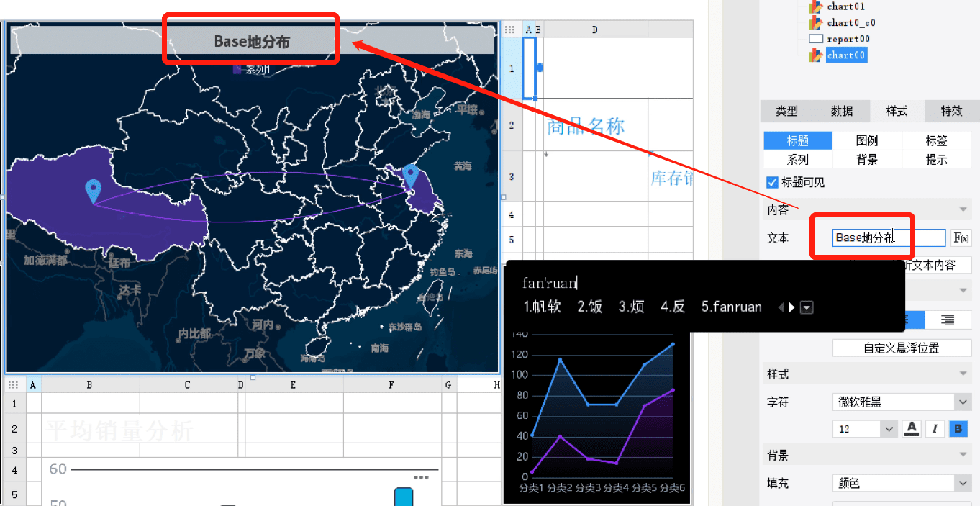Choose IME candidate 4.反
Screen dimensions: 980x506
click(x=673, y=307)
